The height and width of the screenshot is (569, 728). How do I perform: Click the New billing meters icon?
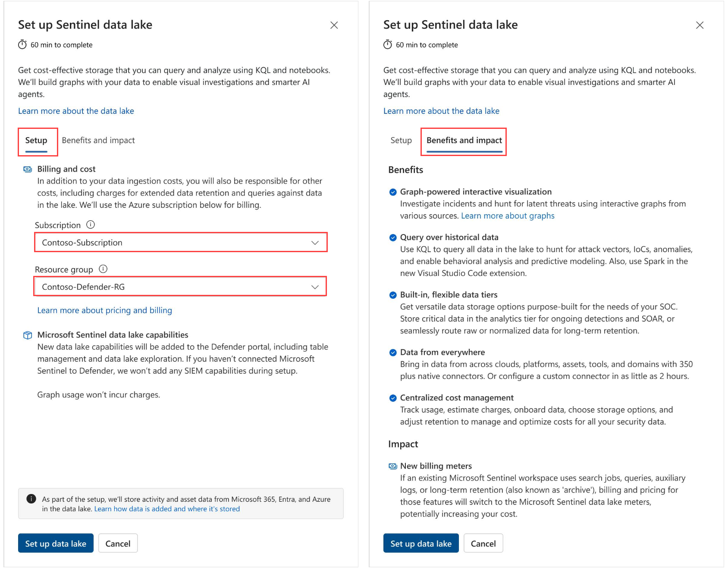393,466
